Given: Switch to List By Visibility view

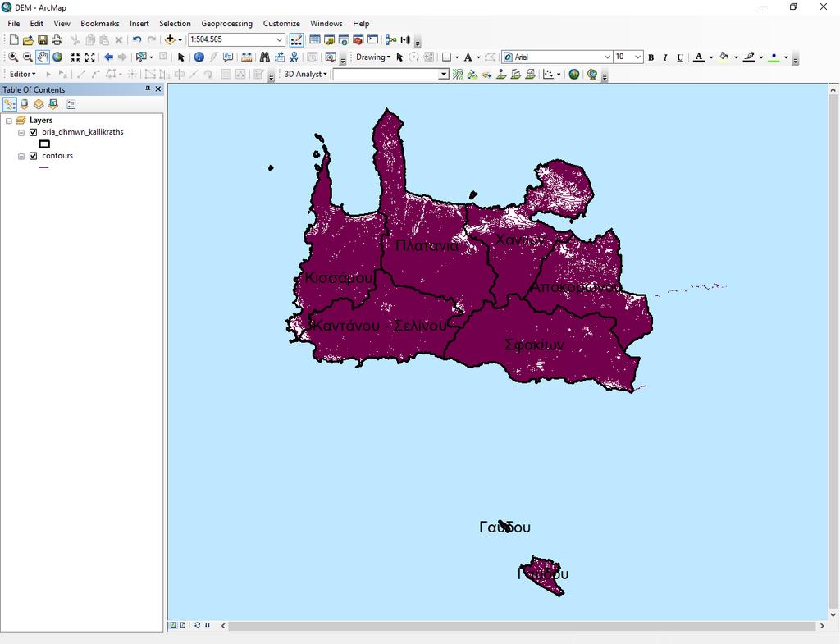Looking at the screenshot, I should (x=39, y=104).
